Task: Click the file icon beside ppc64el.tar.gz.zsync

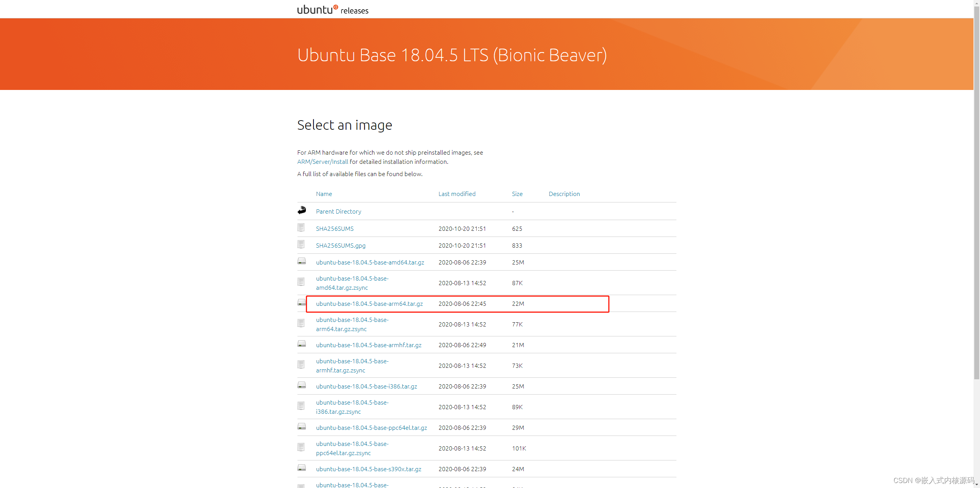Action: [301, 447]
